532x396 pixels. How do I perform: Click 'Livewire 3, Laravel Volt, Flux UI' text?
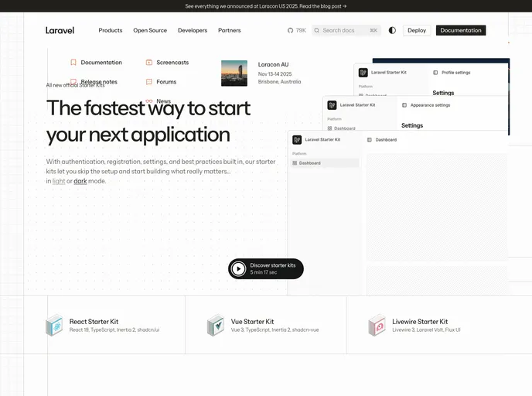(x=426, y=329)
